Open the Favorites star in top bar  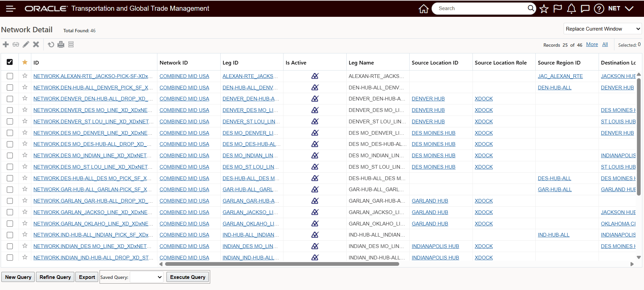pos(544,9)
